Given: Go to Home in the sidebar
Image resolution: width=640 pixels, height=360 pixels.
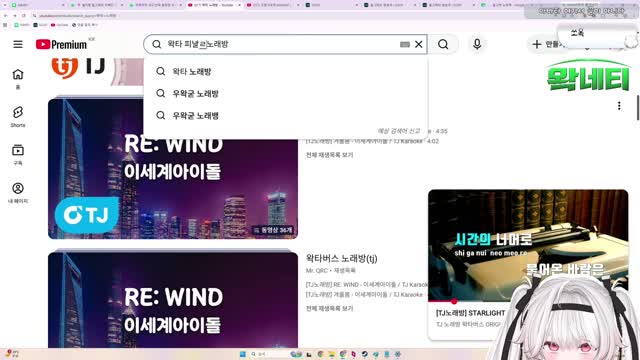Looking at the screenshot, I should pyautogui.click(x=18, y=79).
